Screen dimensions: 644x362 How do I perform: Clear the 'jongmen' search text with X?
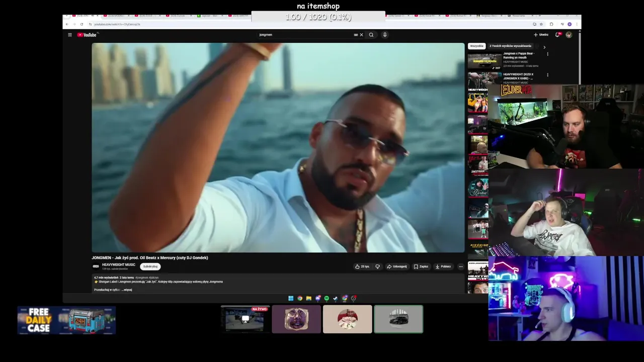point(361,35)
